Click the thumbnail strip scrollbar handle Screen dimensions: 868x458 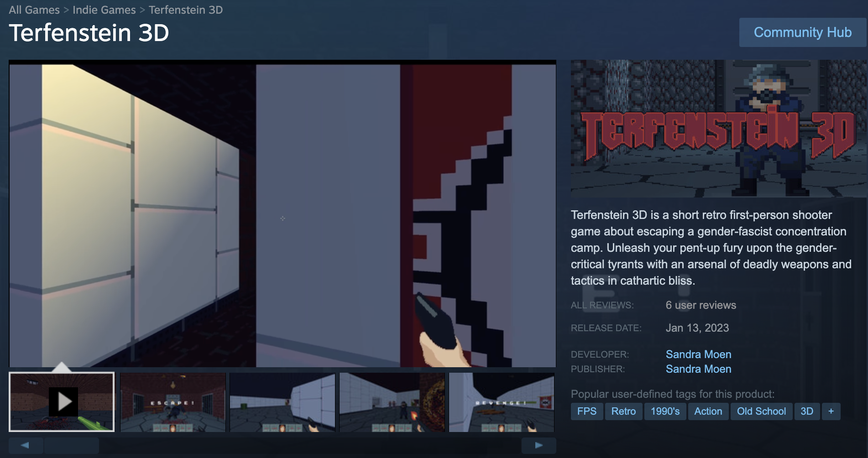point(72,445)
